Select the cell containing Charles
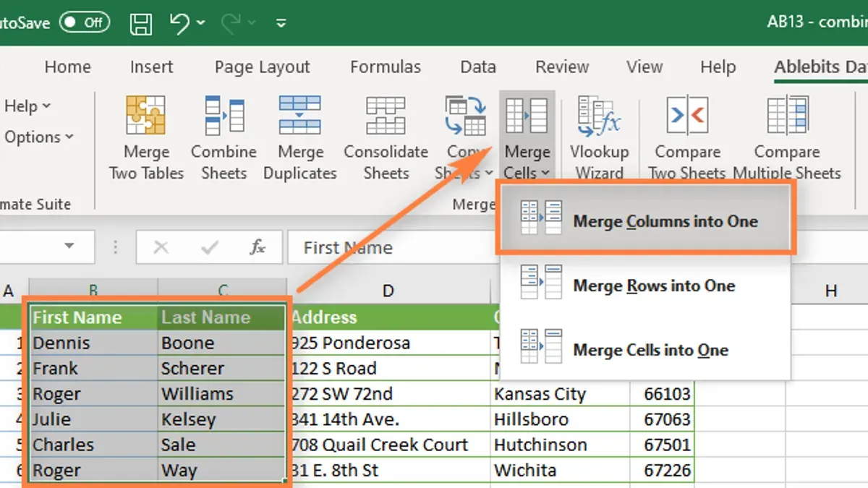 [x=94, y=444]
